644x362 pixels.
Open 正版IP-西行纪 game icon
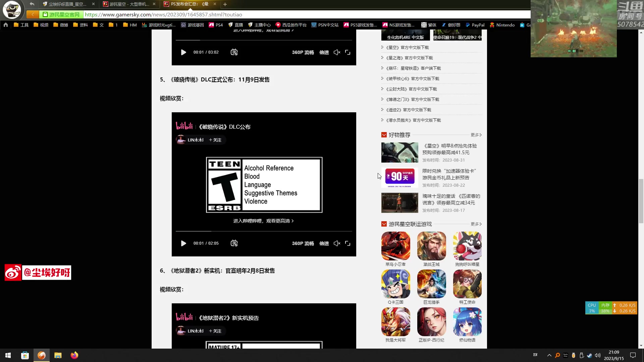click(x=432, y=322)
